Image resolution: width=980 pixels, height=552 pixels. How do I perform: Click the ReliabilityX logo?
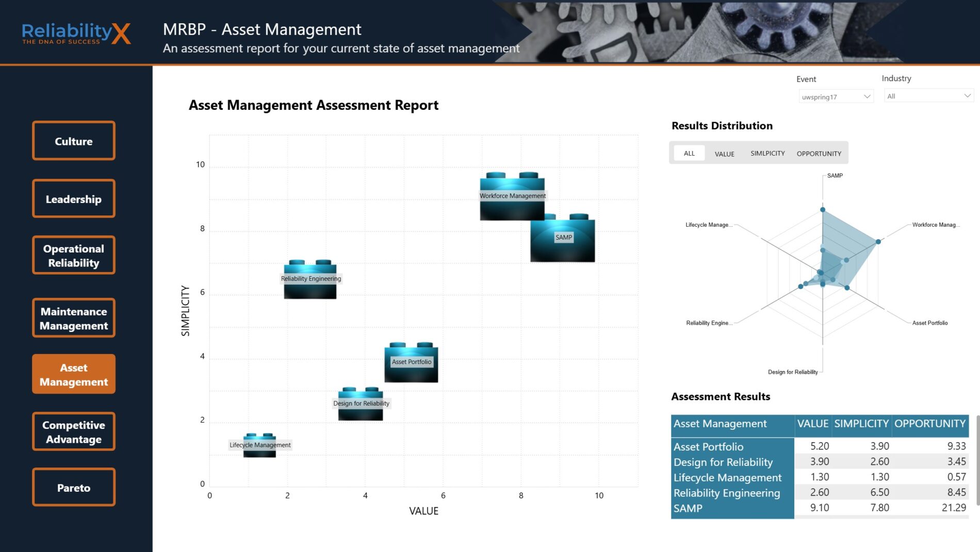click(76, 34)
